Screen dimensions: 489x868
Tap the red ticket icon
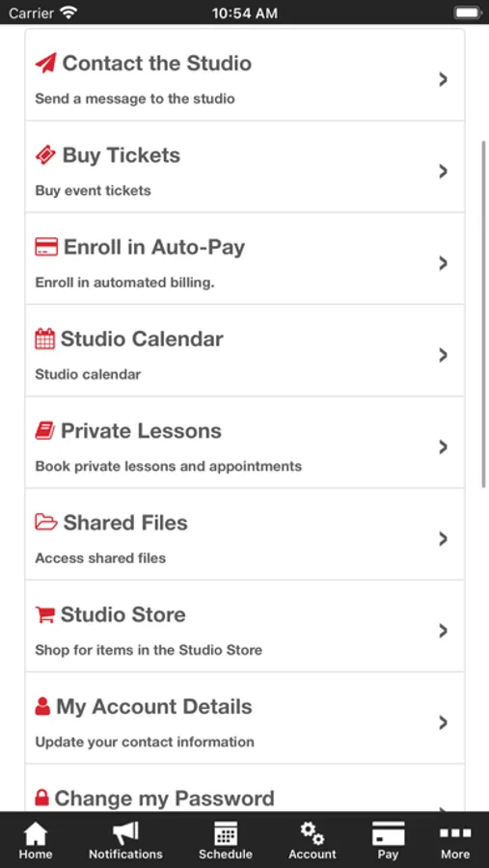point(45,155)
